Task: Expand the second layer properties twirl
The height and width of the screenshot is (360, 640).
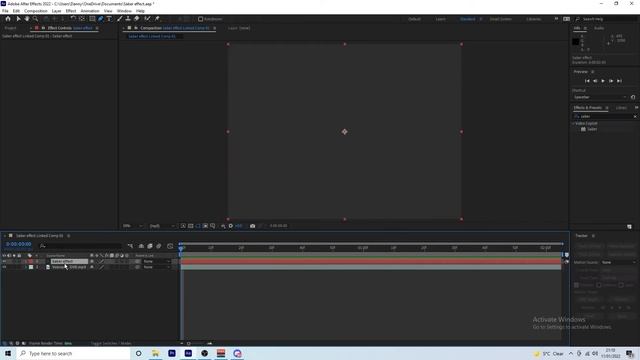Action: (26, 267)
